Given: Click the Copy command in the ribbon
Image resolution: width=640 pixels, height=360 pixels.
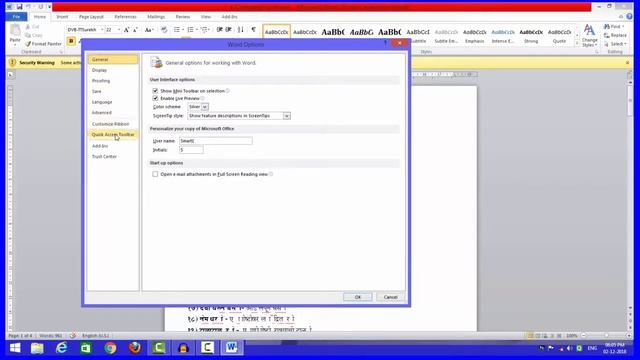Looking at the screenshot, I should pyautogui.click(x=33, y=36).
